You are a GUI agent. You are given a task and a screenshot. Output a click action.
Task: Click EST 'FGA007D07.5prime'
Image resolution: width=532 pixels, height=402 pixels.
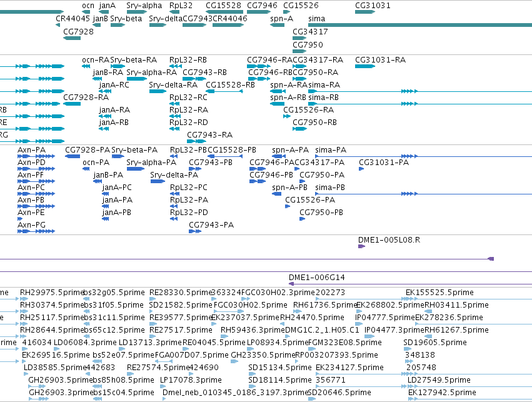192,355
